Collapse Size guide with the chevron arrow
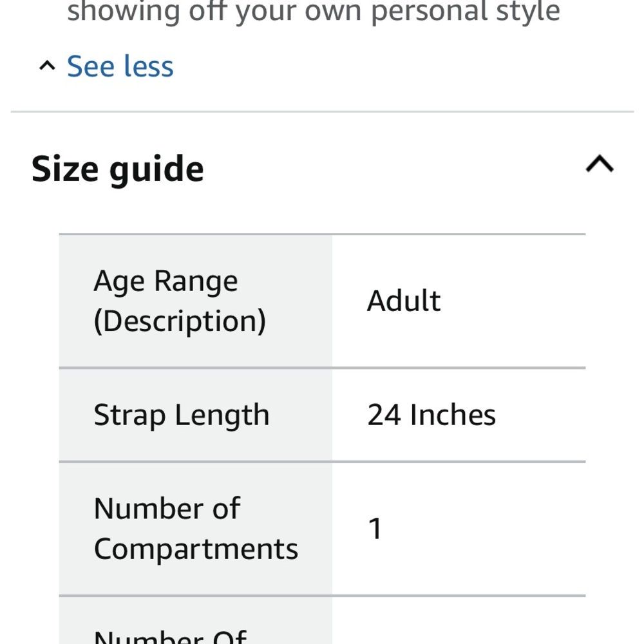644x644 pixels. [600, 166]
